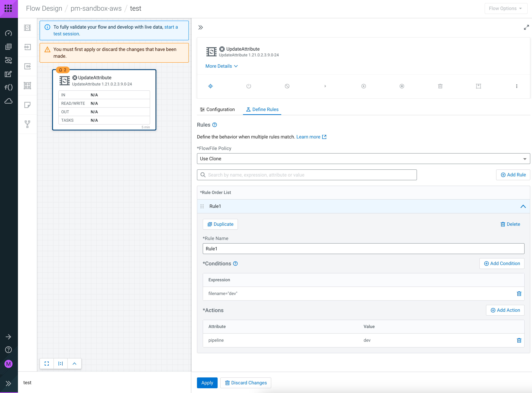Click the Apply button

[207, 383]
